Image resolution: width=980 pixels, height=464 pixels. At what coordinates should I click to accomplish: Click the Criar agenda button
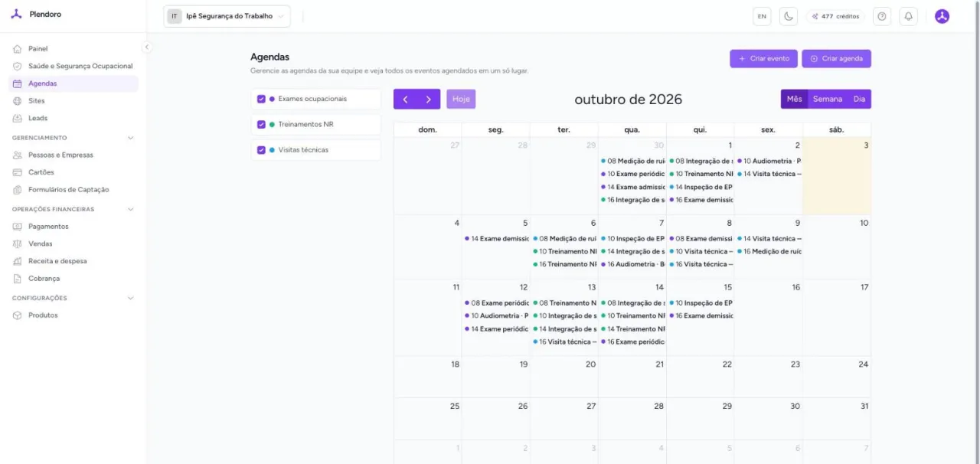tap(836, 59)
